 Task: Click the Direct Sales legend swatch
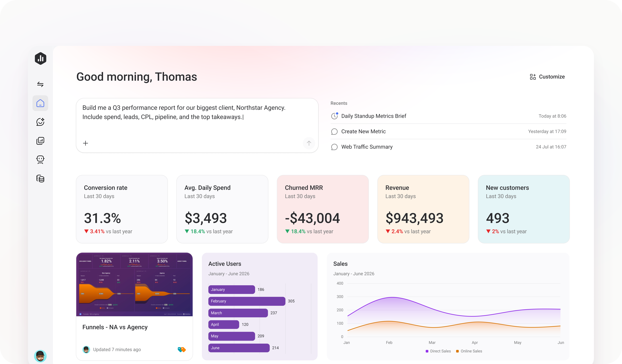[x=427, y=351]
